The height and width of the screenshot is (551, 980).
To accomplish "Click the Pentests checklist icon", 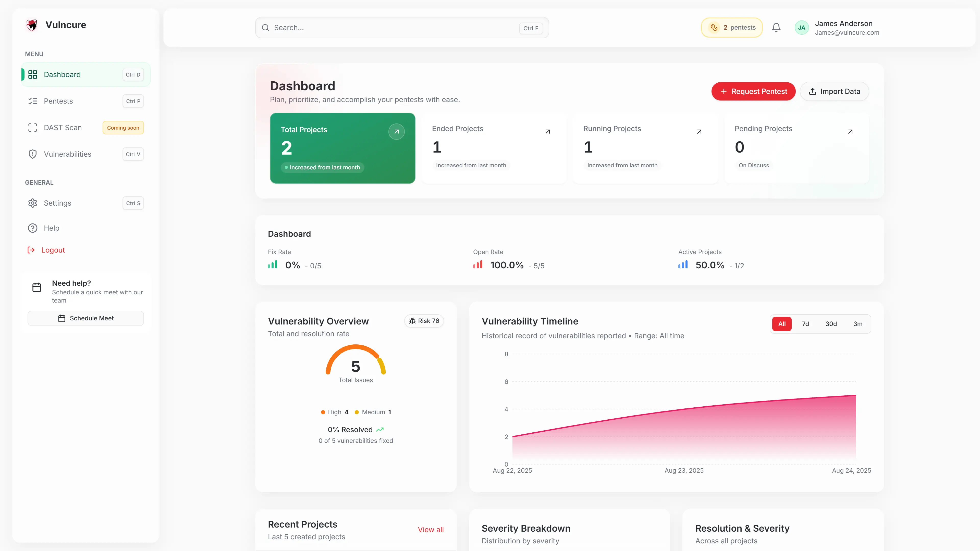I will [x=33, y=101].
